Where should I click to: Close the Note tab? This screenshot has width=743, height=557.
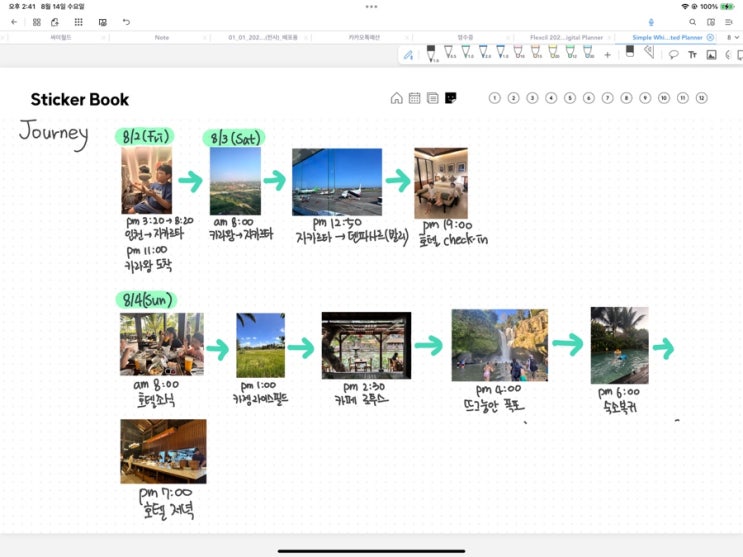(205, 37)
